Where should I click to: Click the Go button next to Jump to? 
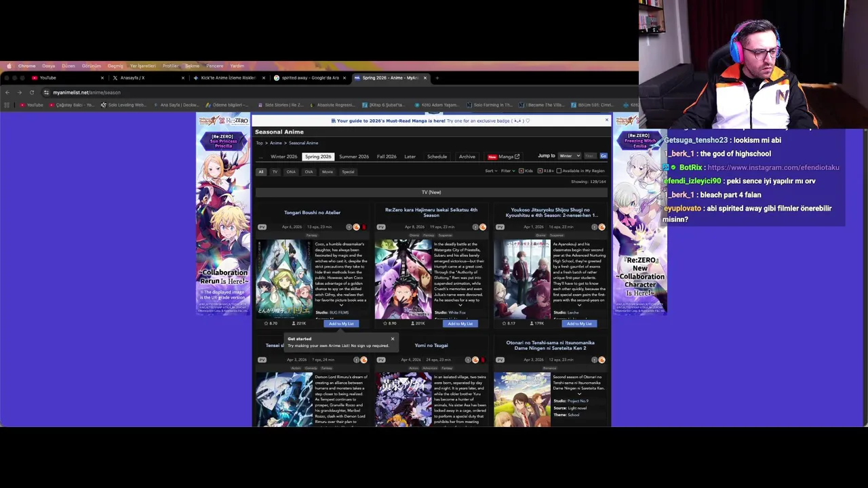tap(603, 156)
